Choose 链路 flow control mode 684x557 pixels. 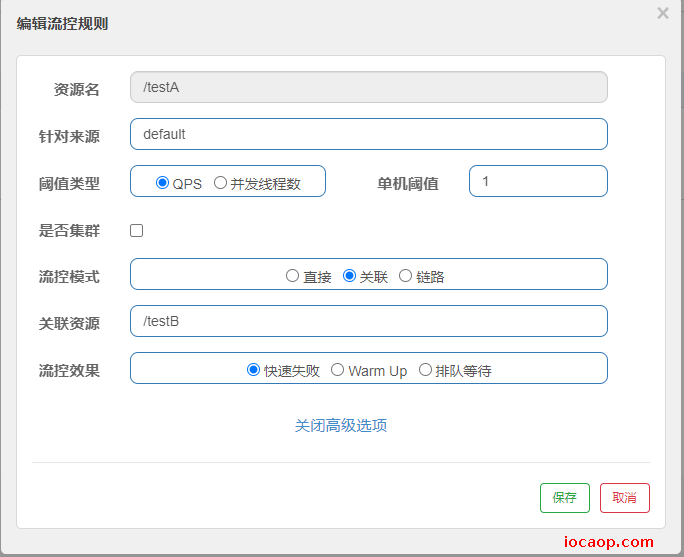405,276
